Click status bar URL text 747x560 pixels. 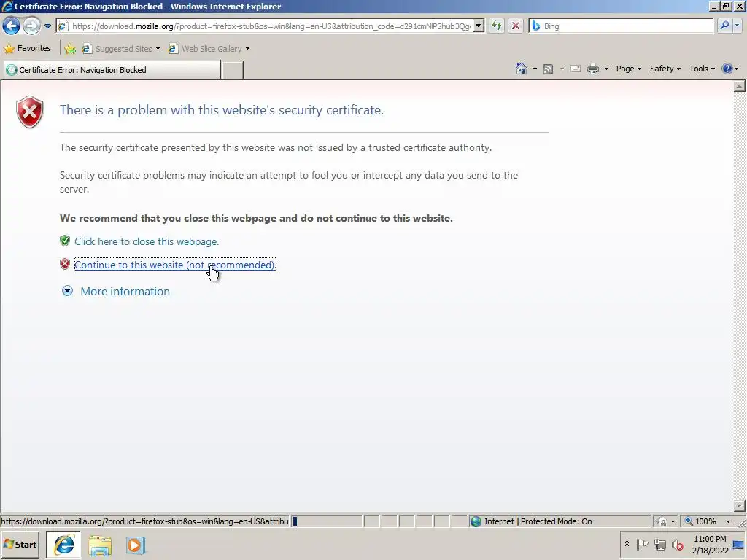click(145, 521)
